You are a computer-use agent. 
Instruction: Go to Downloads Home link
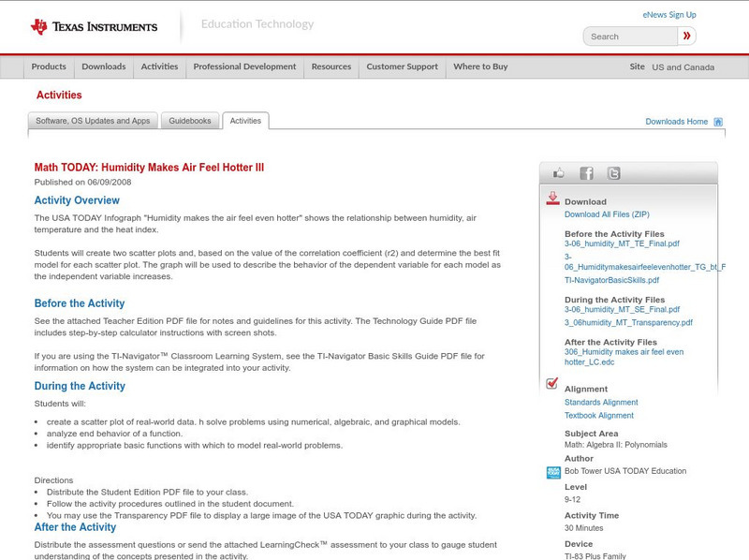click(x=676, y=122)
